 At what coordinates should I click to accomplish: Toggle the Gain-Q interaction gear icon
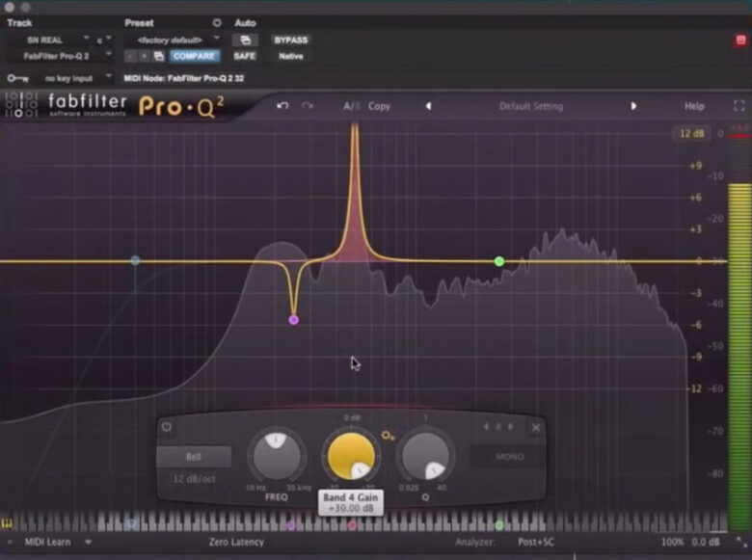[x=388, y=436]
